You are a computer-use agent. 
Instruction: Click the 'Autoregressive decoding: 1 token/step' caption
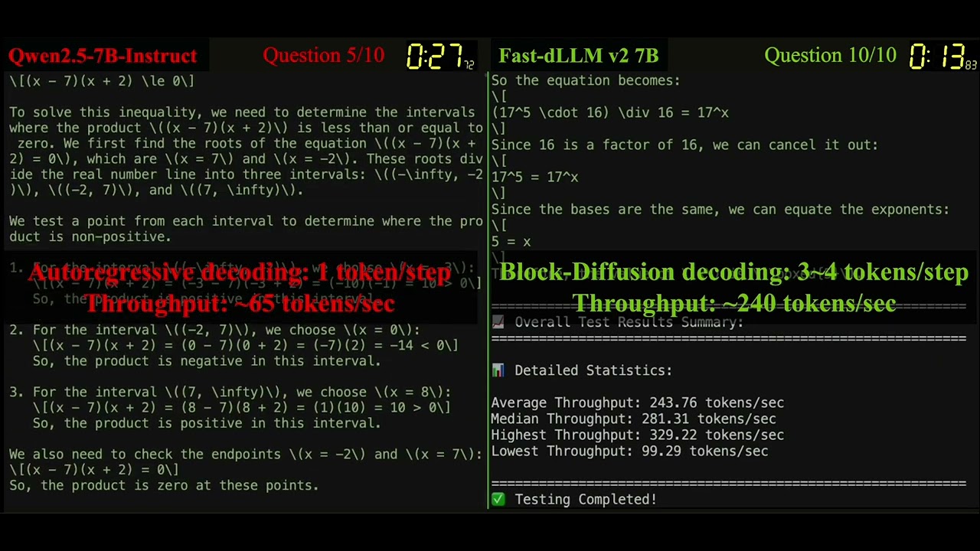(240, 273)
